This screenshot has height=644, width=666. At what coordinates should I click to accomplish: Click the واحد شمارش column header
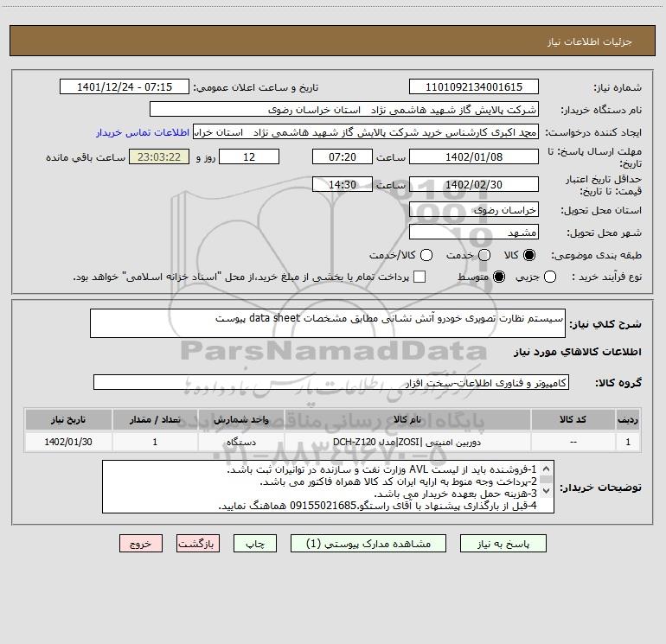[x=240, y=419]
